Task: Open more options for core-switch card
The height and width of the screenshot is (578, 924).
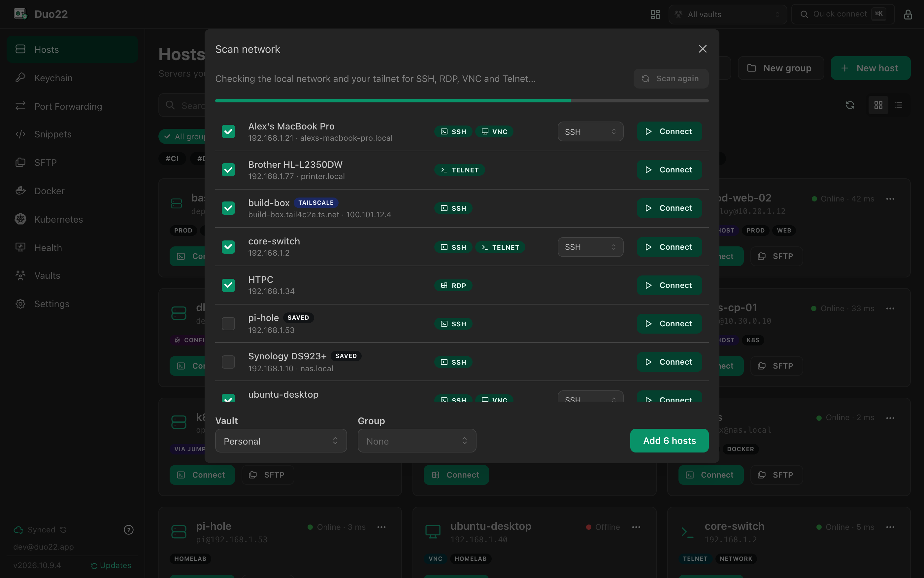Action: click(x=890, y=527)
